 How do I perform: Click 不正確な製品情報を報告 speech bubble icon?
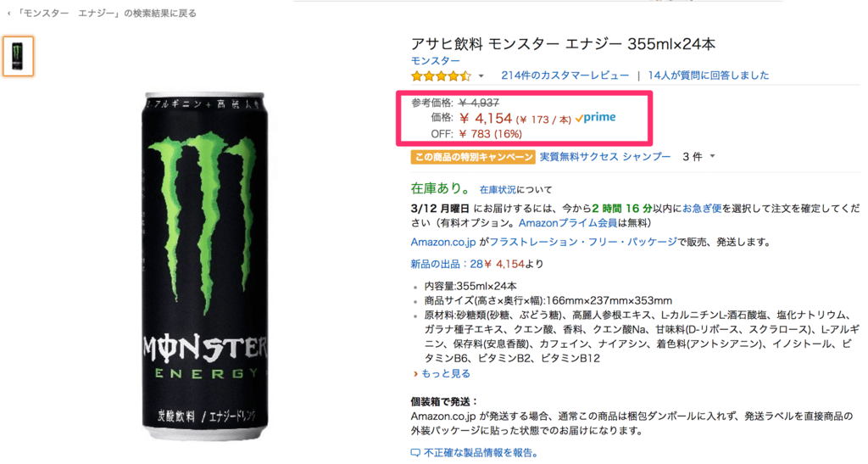tap(415, 453)
